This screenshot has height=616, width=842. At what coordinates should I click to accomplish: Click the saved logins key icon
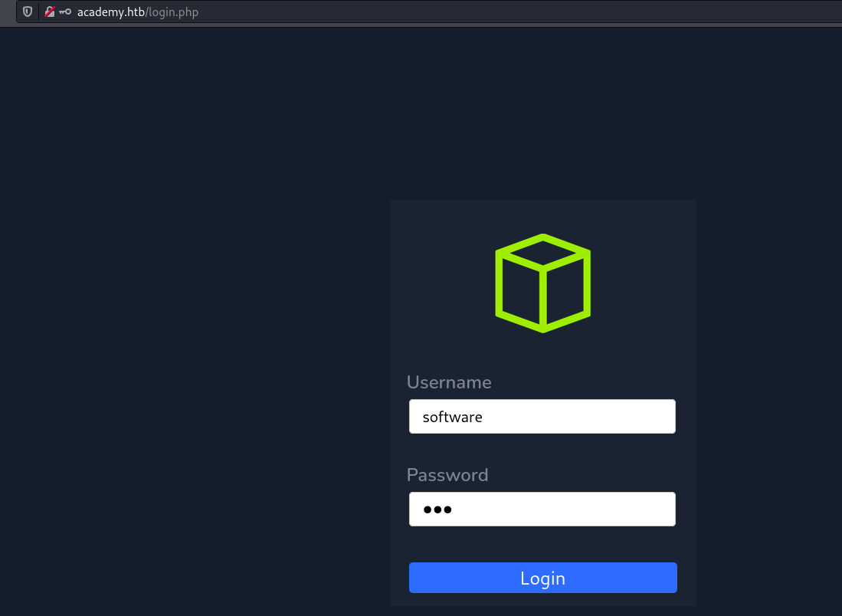click(x=64, y=12)
